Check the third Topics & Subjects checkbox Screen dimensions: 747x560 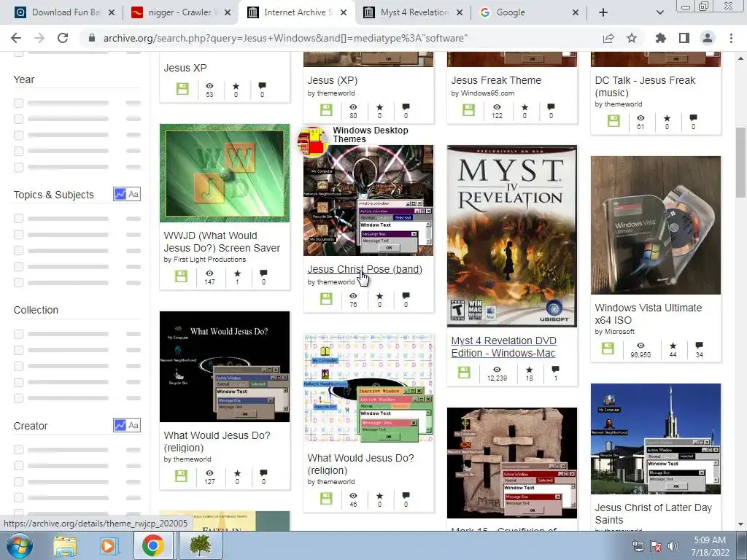click(x=18, y=250)
